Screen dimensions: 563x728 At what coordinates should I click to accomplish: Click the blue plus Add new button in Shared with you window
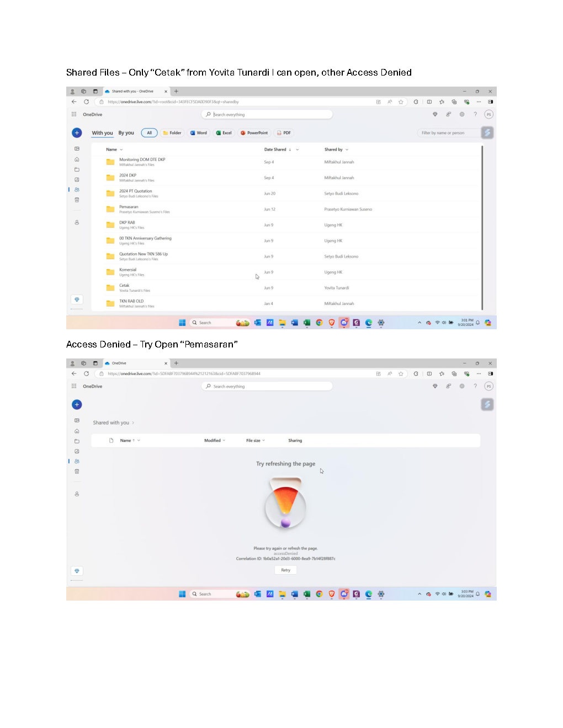77,133
